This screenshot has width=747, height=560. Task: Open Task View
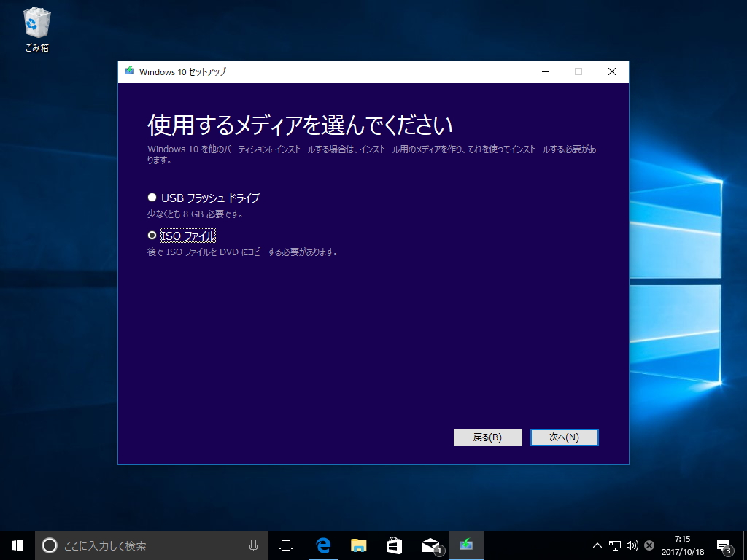[x=286, y=545]
